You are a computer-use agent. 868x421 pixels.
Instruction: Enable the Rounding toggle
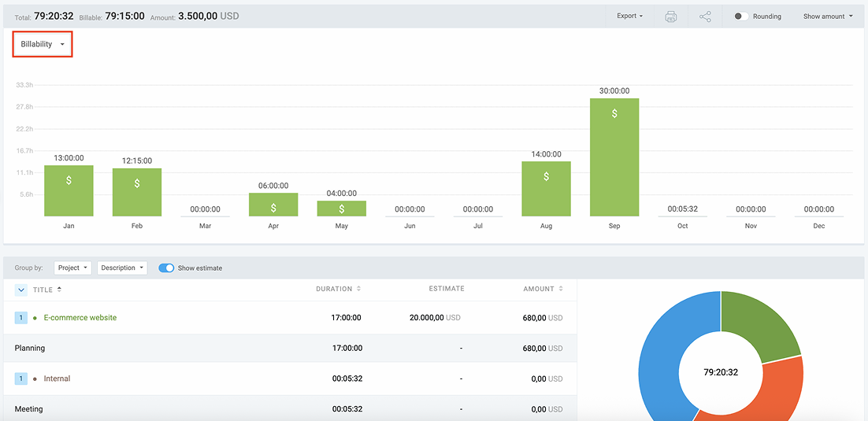[x=740, y=17]
